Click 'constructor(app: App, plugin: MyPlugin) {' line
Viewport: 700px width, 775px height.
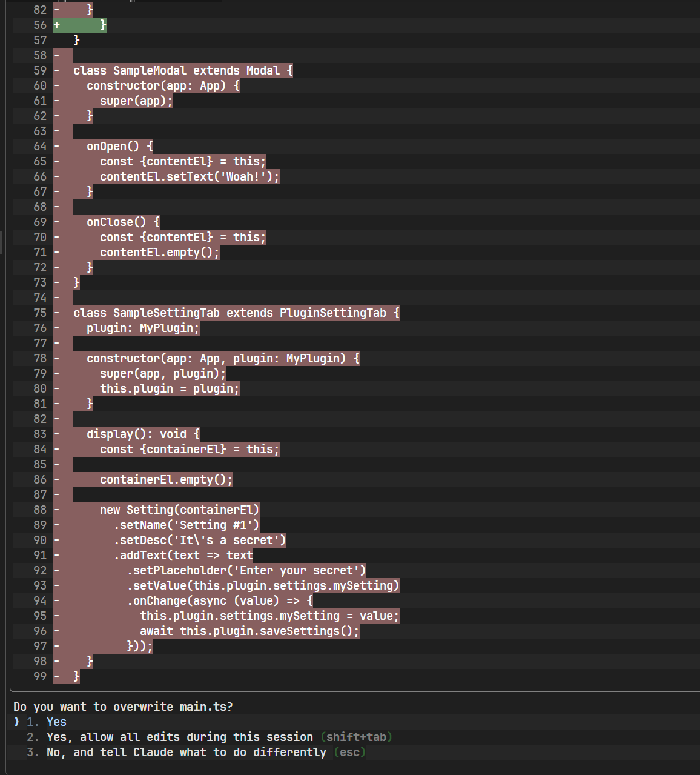[x=223, y=358]
